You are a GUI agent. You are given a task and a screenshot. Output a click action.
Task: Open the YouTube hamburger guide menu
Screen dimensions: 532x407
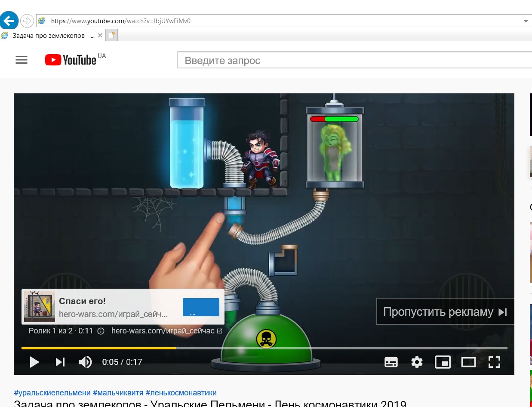(x=22, y=60)
